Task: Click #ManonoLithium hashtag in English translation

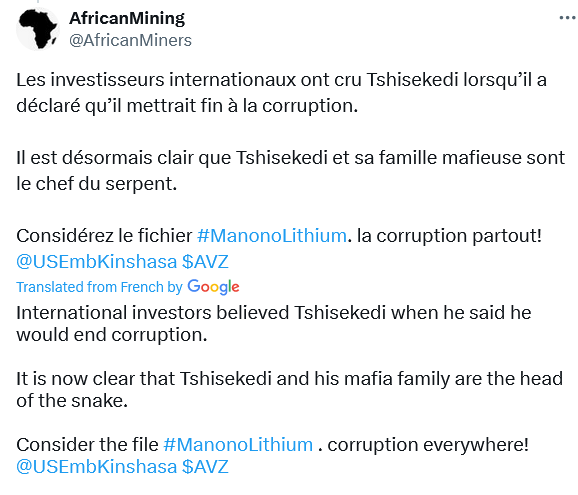Action: click(x=238, y=445)
